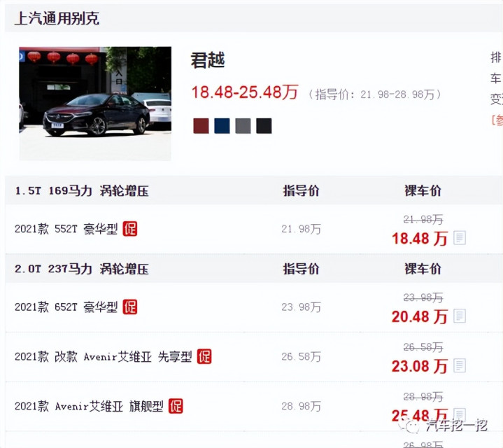Select the gray color swatch

pyautogui.click(x=243, y=126)
